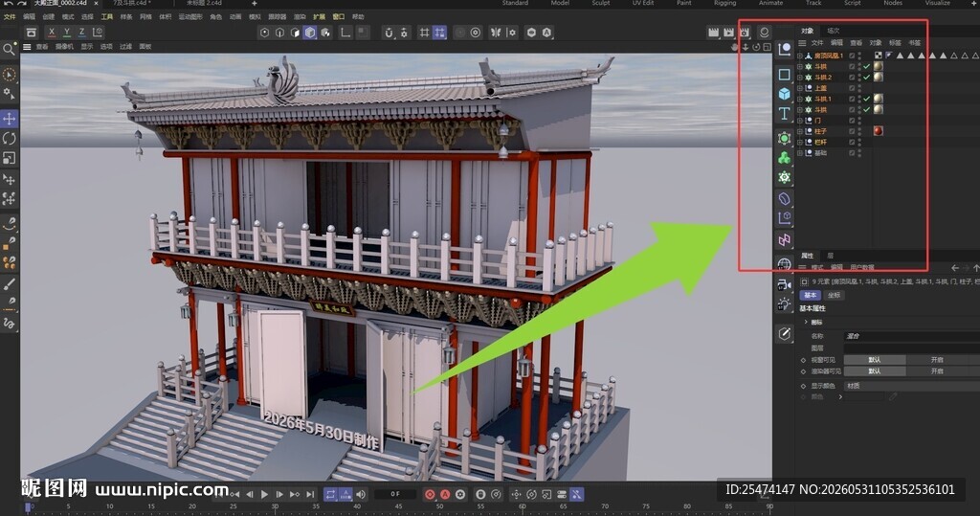
Task: Add a light object
Action: (x=785, y=304)
